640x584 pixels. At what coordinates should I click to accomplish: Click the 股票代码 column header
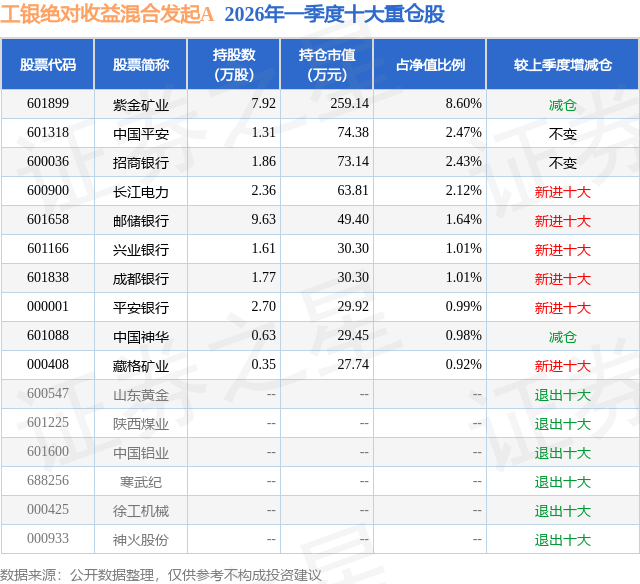pyautogui.click(x=48, y=64)
